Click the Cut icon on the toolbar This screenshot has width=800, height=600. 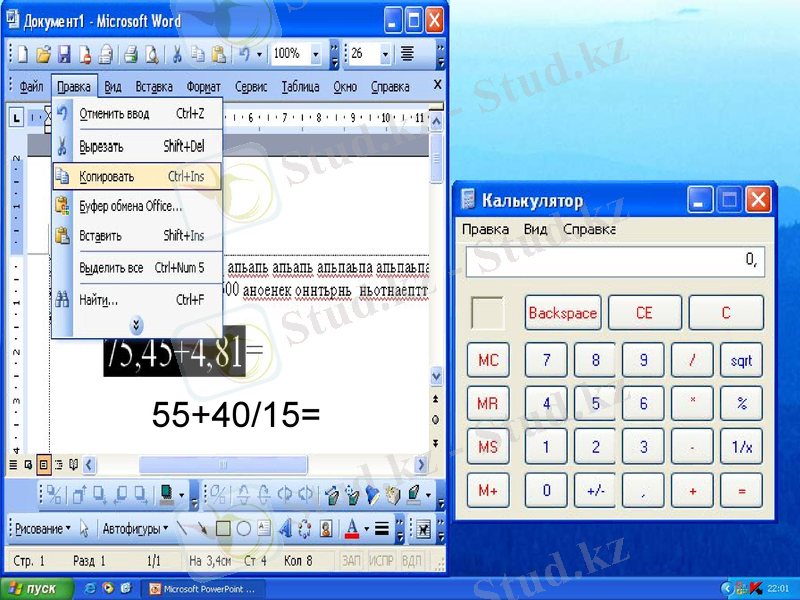click(x=177, y=56)
